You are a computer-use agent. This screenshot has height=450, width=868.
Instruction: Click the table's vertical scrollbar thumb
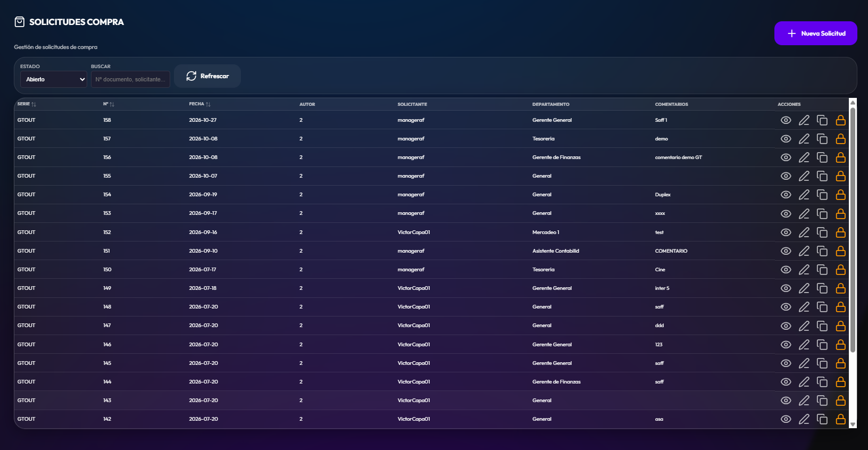[853, 230]
